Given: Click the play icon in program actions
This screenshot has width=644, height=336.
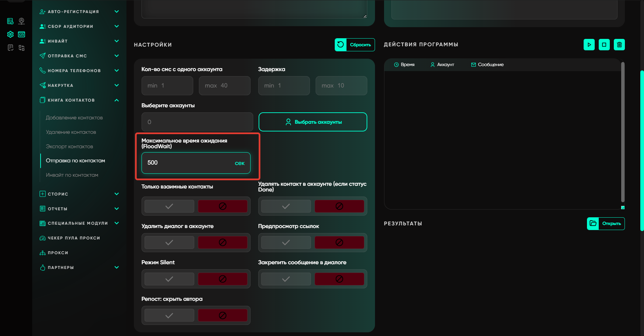Looking at the screenshot, I should coord(589,45).
